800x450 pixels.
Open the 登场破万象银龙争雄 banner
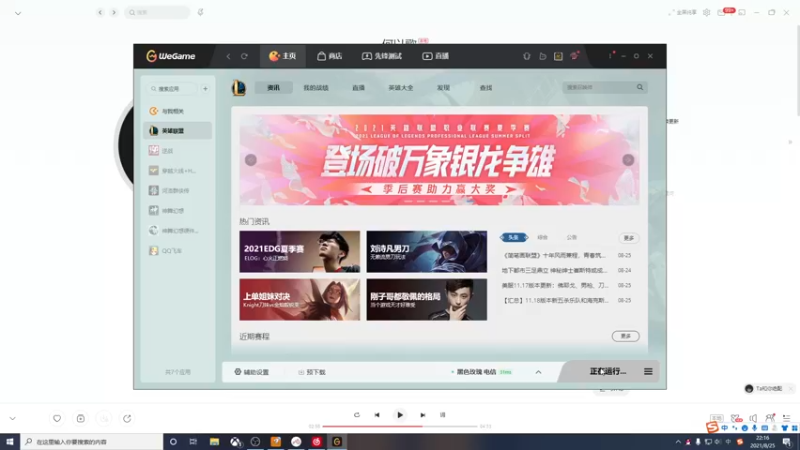(x=439, y=160)
